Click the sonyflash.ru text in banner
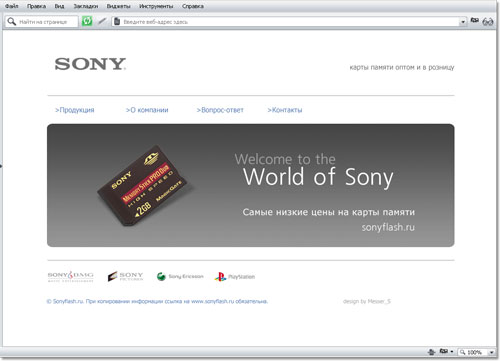The image size is (500, 361). [388, 227]
